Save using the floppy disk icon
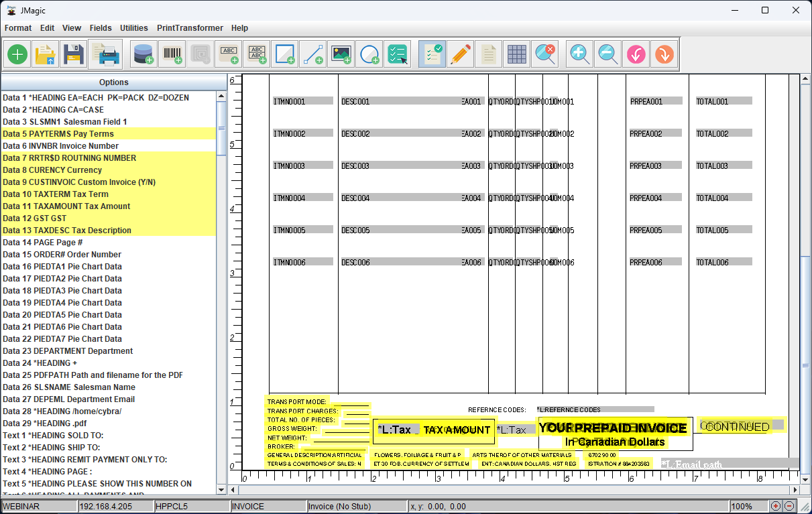812x514 pixels. tap(73, 54)
